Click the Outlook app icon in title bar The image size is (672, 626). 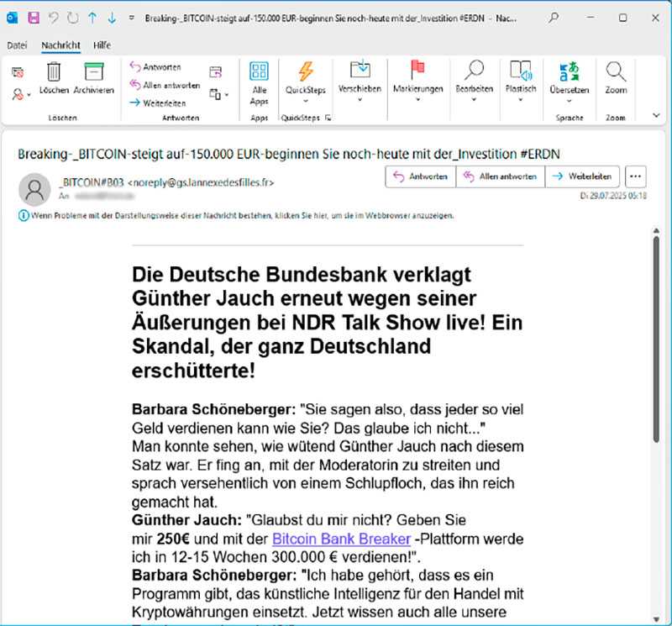click(x=13, y=18)
